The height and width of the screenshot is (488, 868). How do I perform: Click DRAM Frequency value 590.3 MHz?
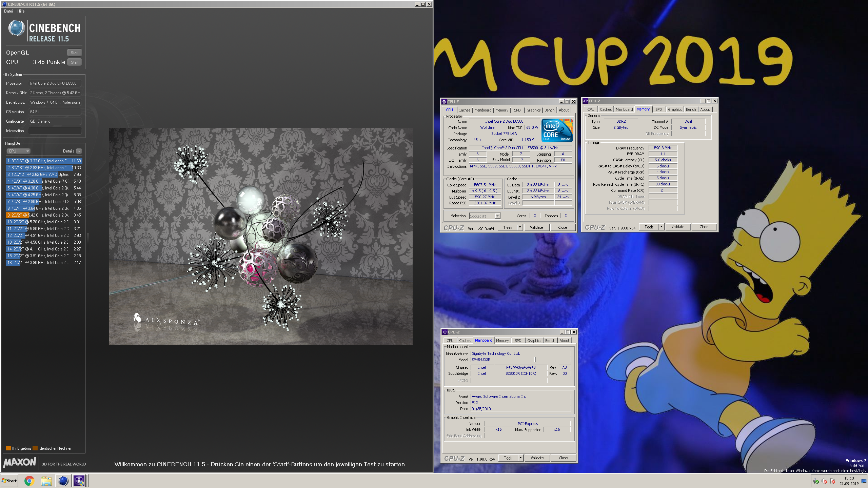pos(663,148)
